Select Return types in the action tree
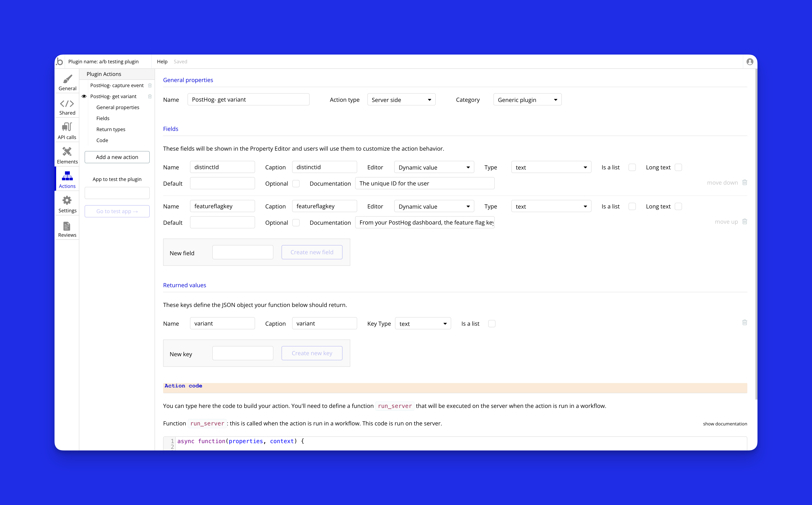The width and height of the screenshot is (812, 505). tap(111, 129)
